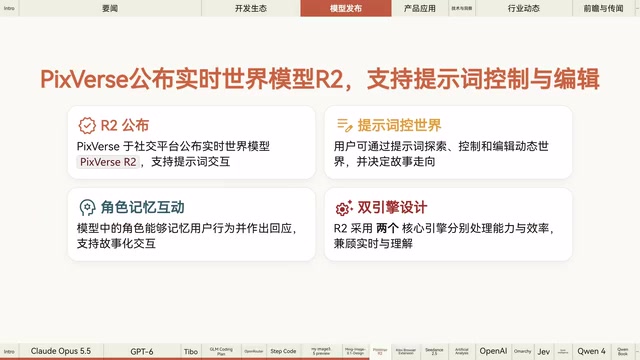
Task: Click the head-gear icon beside 角色记忆互动
Action: click(x=87, y=208)
